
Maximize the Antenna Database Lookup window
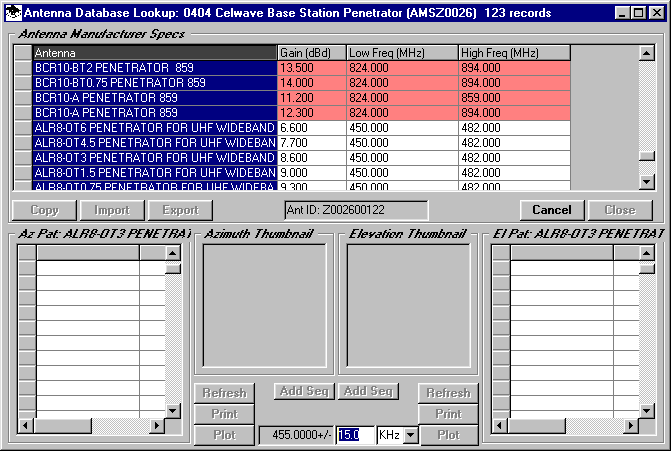(638, 13)
